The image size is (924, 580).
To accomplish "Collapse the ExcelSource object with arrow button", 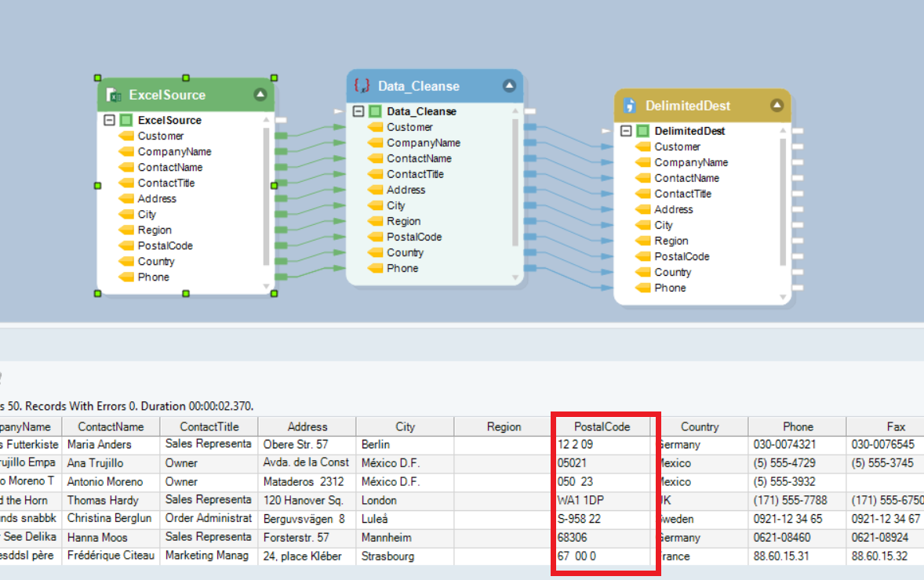I will point(260,95).
